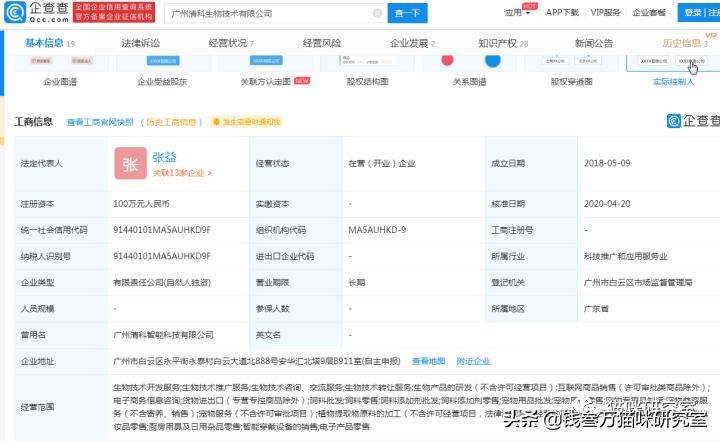Click the 发生变更时通知我 bell button
This screenshot has height=441, width=720.
[246, 122]
